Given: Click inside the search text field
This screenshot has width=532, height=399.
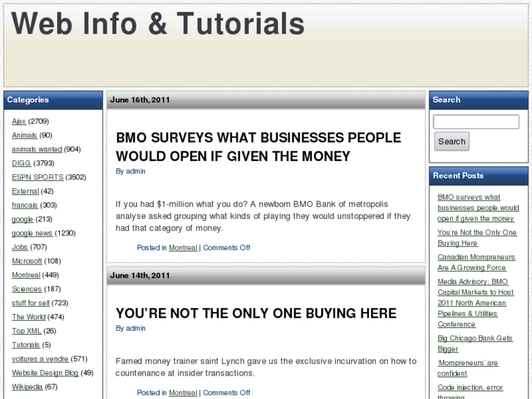Looking at the screenshot, I should pyautogui.click(x=476, y=122).
